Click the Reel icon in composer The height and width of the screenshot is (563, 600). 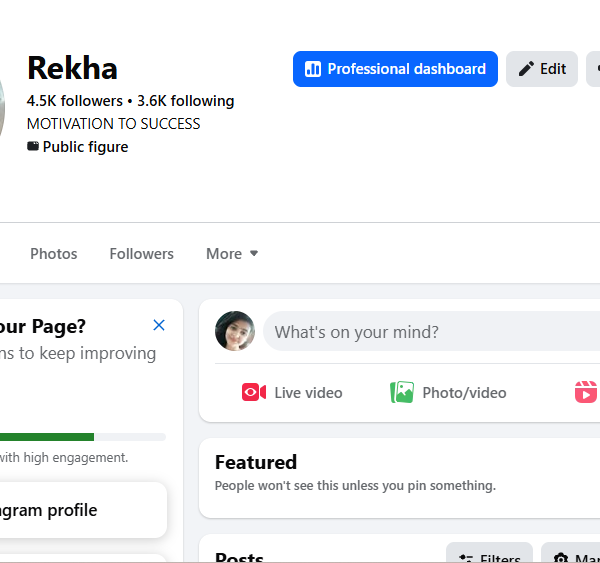(586, 392)
